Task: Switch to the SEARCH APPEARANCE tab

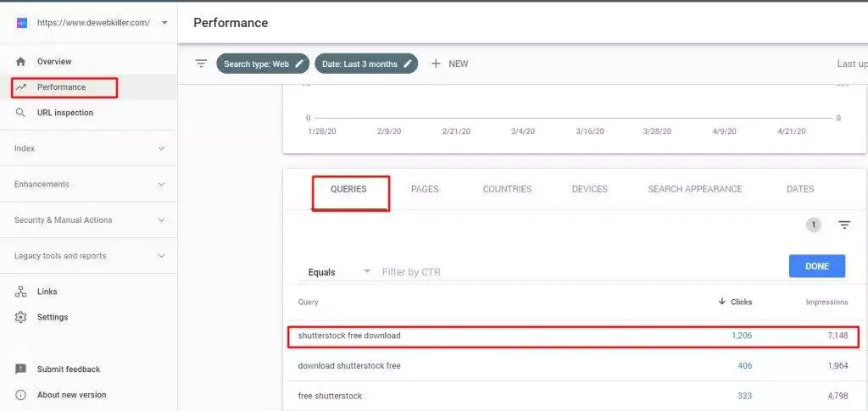Action: 695,189
